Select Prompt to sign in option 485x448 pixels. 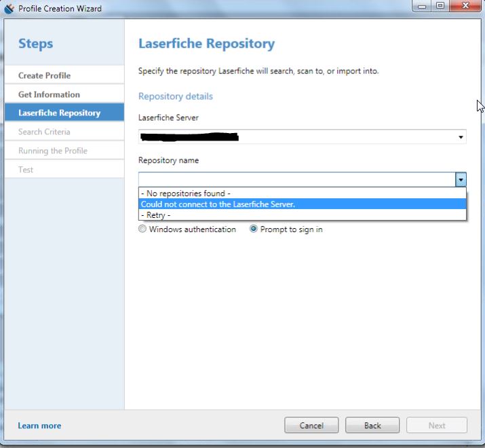253,229
